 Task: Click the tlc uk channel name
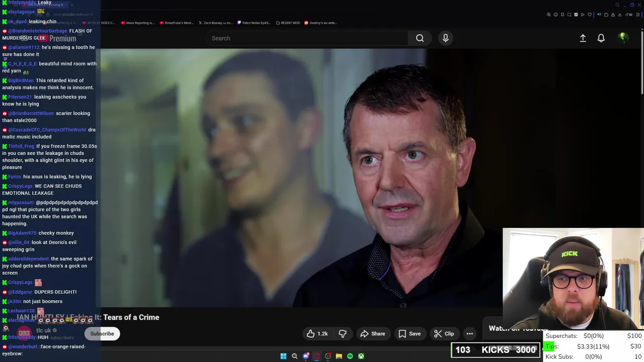click(43, 331)
